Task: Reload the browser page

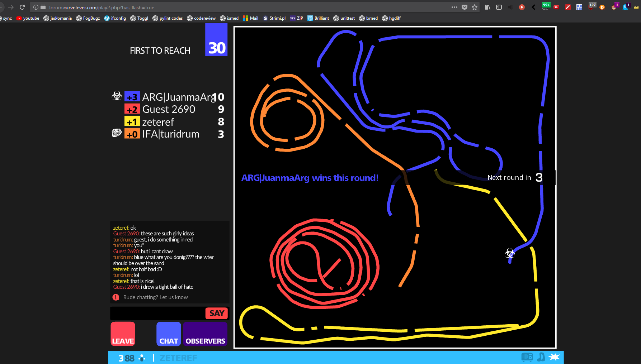Action: coord(22,7)
